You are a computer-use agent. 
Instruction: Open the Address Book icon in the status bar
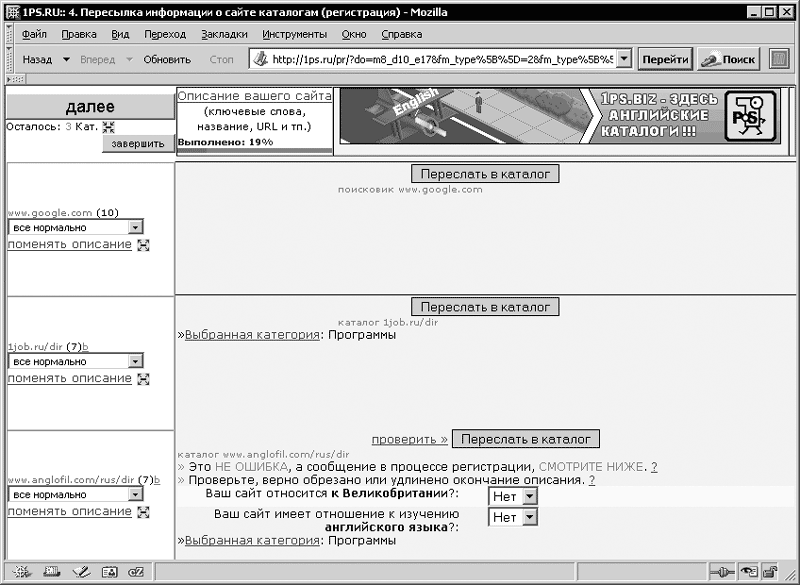(x=110, y=572)
